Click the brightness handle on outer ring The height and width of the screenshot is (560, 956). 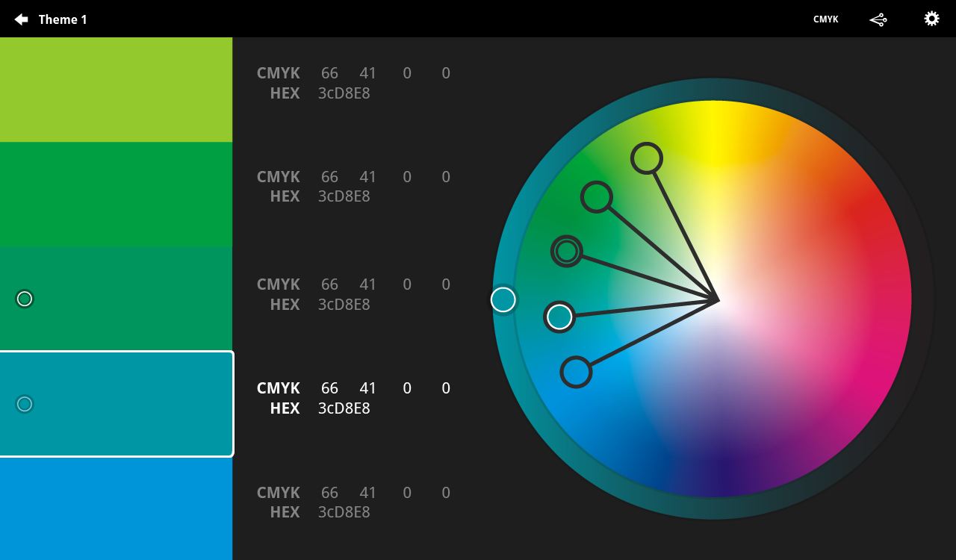coord(503,299)
